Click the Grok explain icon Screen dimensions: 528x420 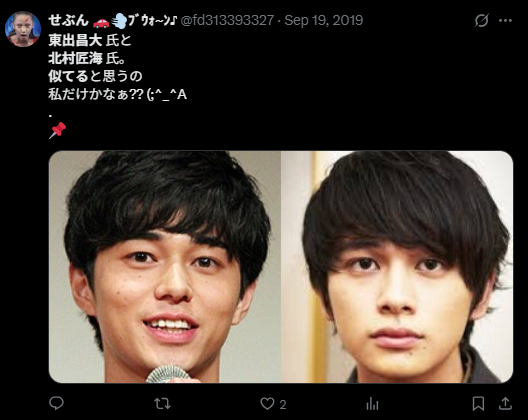pos(482,21)
